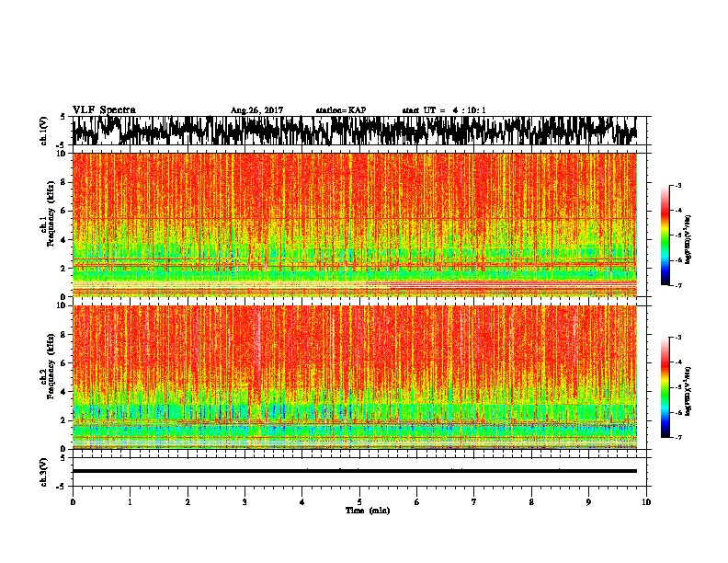Click the 'start UT = 4:10:1' label
Viewport: 728px width, 563px height.
click(444, 110)
